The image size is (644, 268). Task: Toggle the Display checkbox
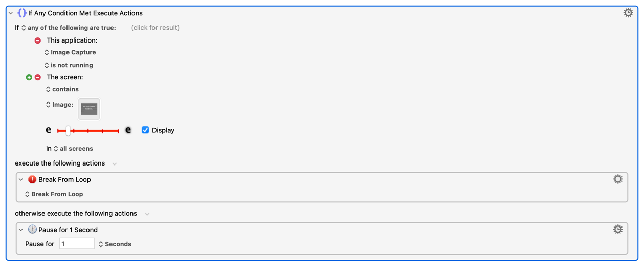coord(145,130)
